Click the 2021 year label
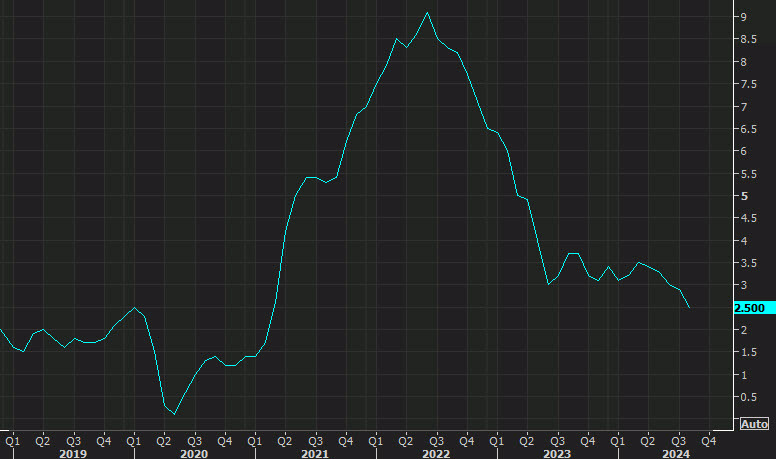 pos(315,454)
